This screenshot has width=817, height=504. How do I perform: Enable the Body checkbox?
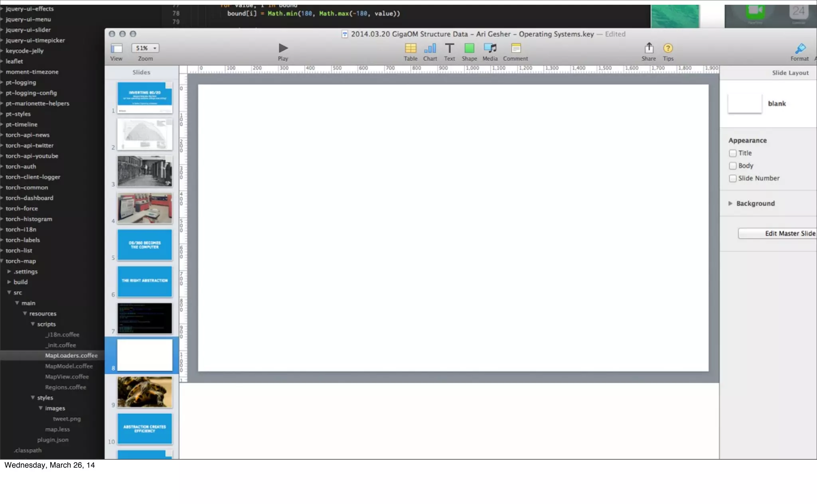tap(732, 166)
